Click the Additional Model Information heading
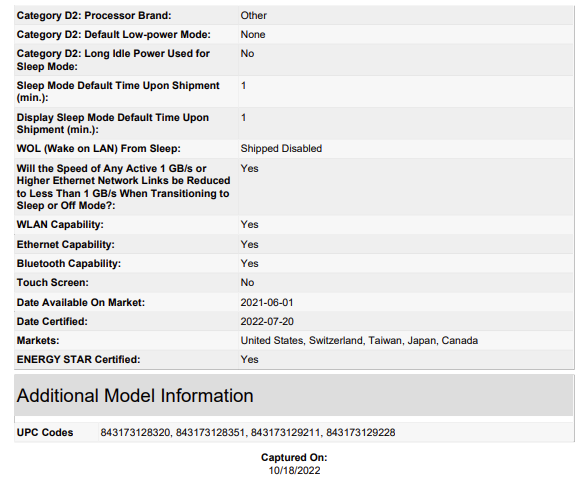Screen dimensions: 586x485 tap(135, 395)
